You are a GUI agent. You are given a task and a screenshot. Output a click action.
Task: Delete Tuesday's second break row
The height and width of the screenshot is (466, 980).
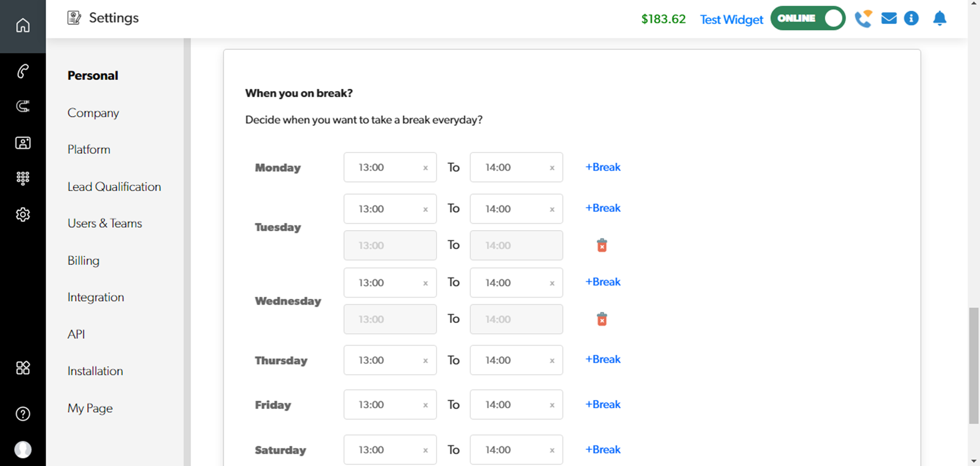pyautogui.click(x=602, y=245)
